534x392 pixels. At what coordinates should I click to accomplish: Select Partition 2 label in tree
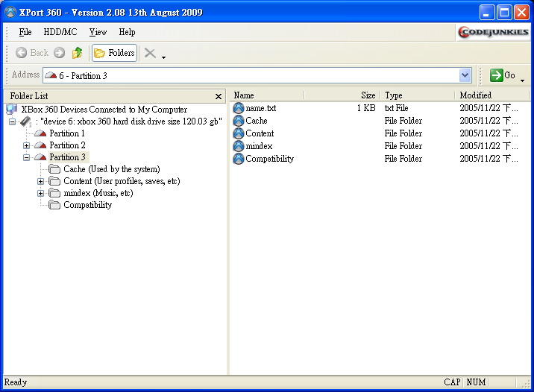click(67, 145)
